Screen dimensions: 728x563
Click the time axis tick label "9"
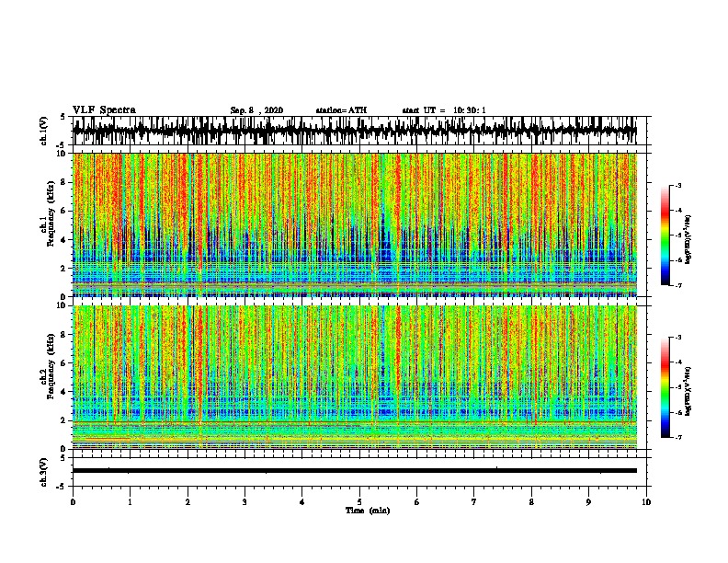pyautogui.click(x=588, y=502)
